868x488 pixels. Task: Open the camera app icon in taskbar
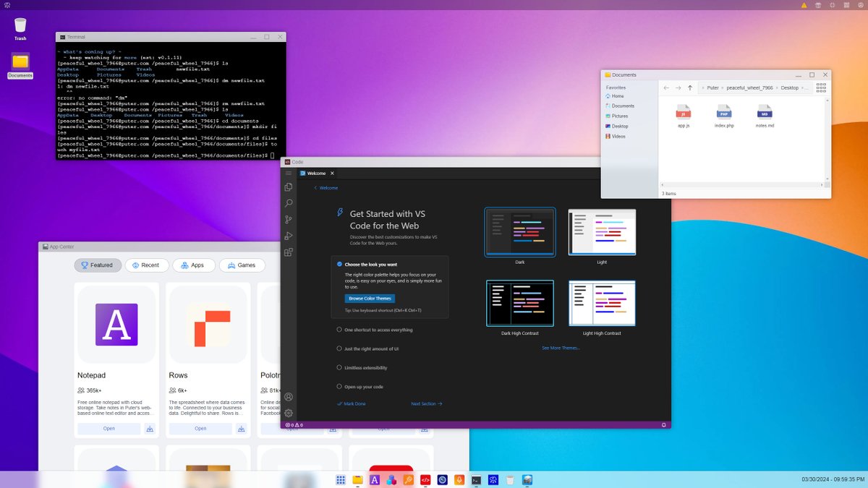[442, 479]
